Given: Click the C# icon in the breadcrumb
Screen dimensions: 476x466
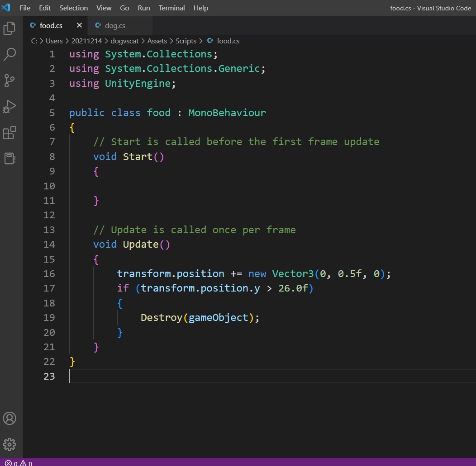Looking at the screenshot, I should pos(210,40).
